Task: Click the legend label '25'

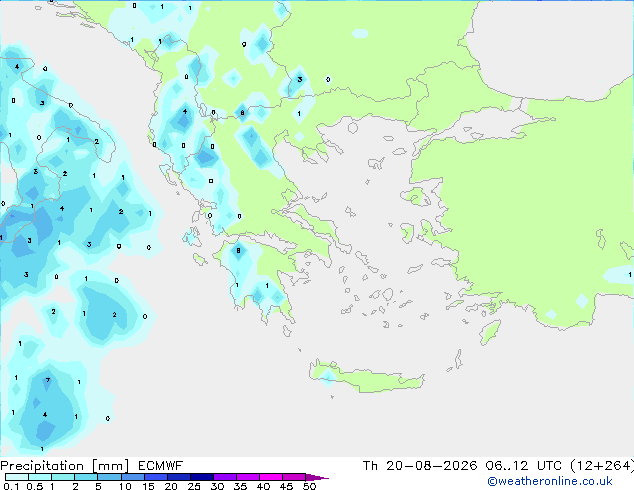Action: [194, 486]
